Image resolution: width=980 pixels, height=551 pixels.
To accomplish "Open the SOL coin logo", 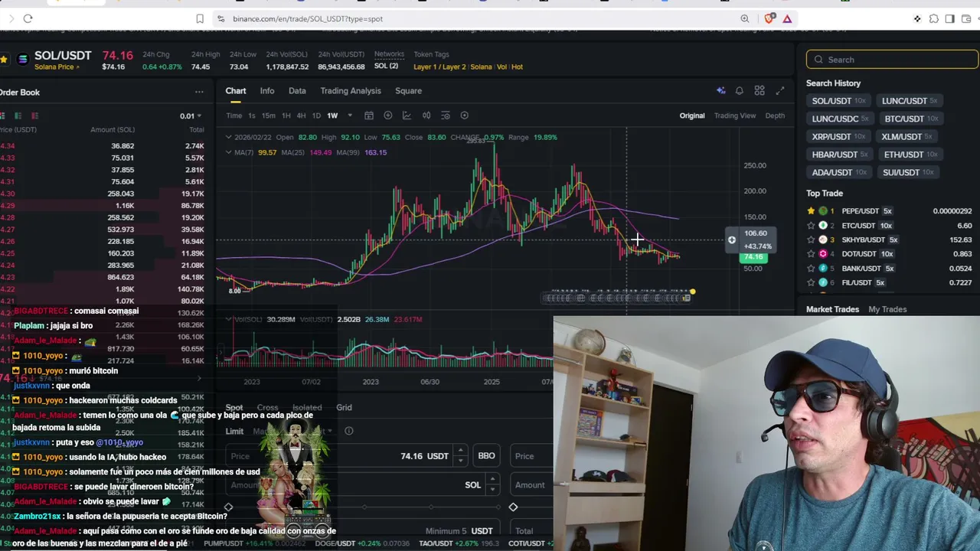I will coord(22,59).
